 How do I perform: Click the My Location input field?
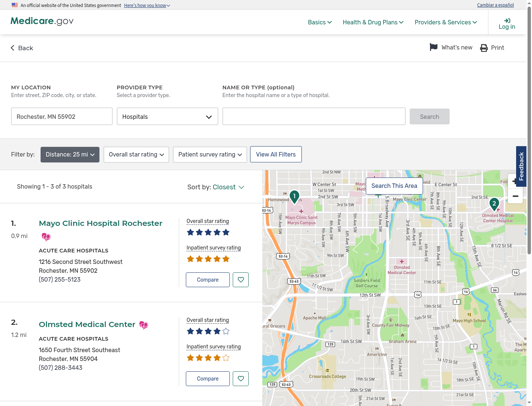(x=62, y=116)
